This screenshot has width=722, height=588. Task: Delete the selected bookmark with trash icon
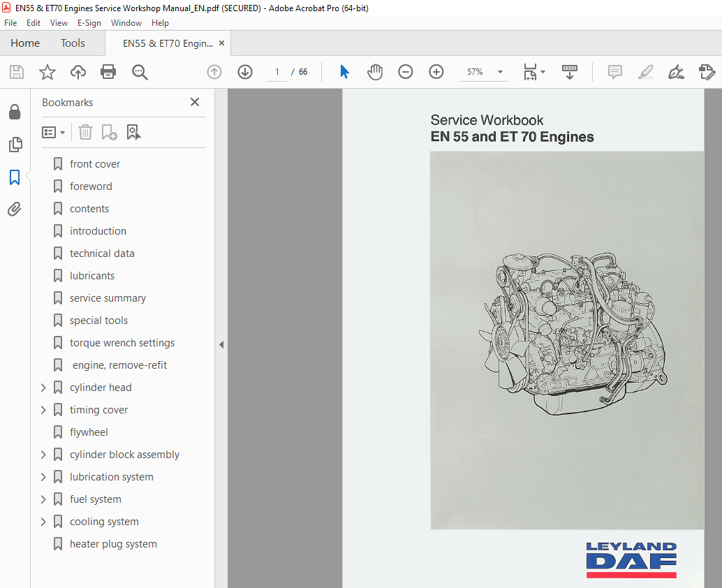84,132
